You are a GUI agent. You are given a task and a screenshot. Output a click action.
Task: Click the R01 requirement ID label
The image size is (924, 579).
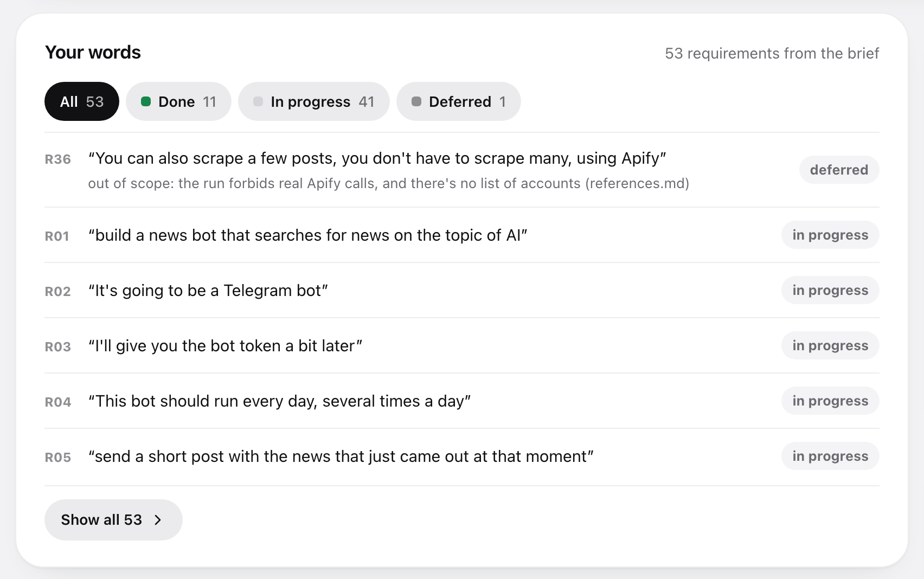click(57, 236)
